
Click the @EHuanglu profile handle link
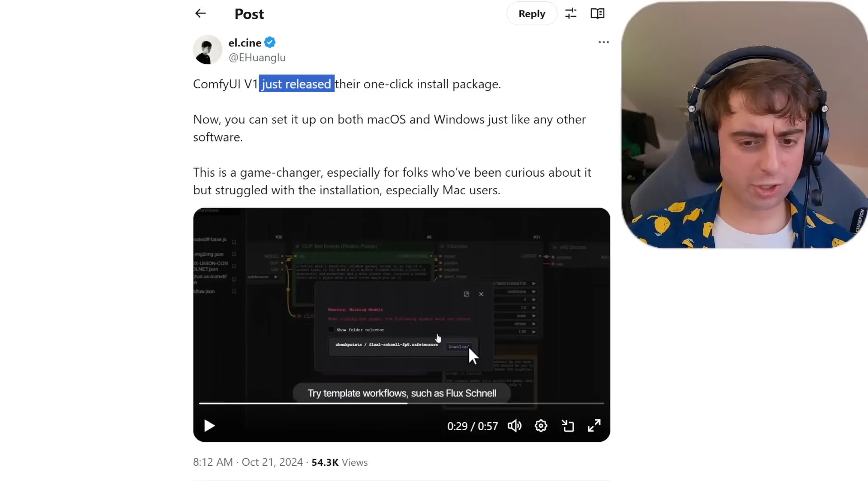tap(257, 57)
